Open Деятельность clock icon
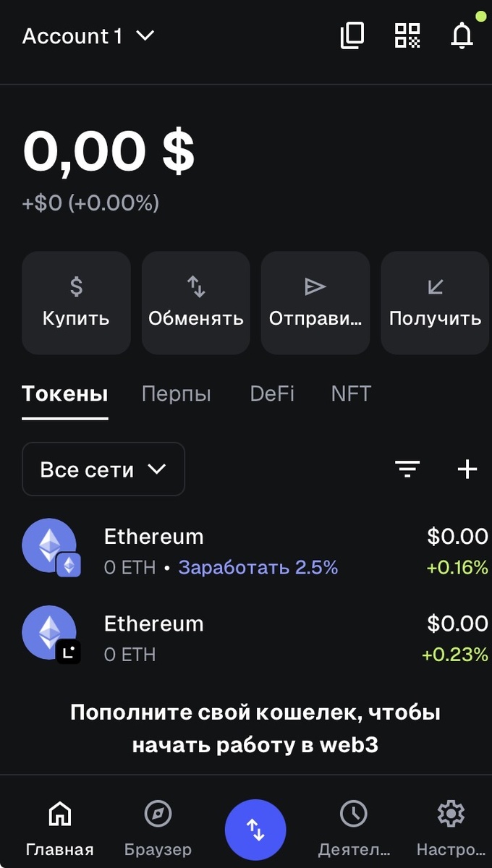Screen dimensions: 492x868 [354, 828]
